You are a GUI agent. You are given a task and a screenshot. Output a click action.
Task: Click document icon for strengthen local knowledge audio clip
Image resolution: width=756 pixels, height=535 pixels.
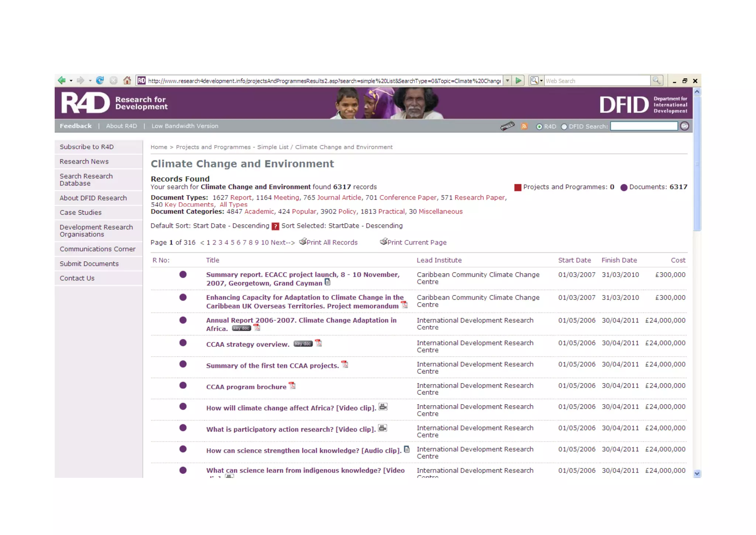[x=407, y=449]
